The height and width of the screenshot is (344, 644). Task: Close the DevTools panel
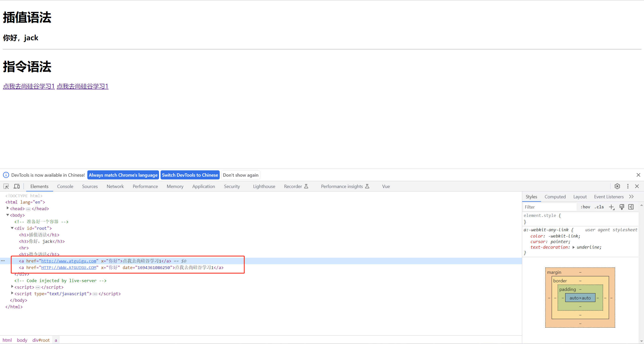click(637, 186)
